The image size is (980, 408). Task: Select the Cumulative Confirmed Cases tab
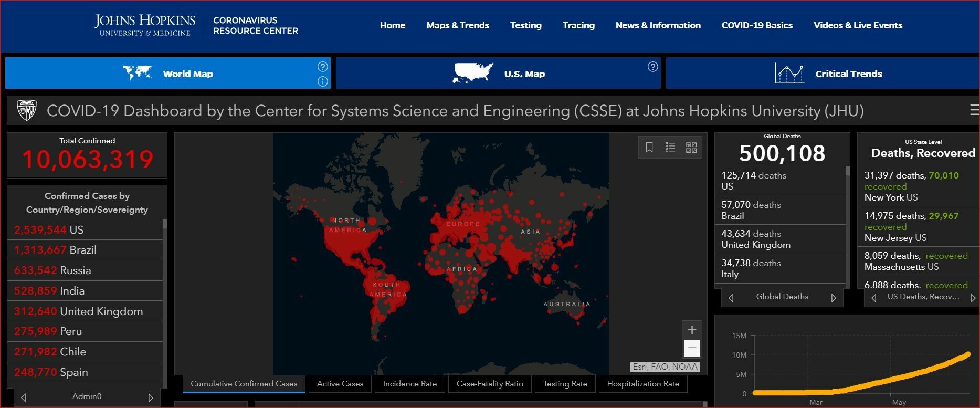click(x=244, y=384)
